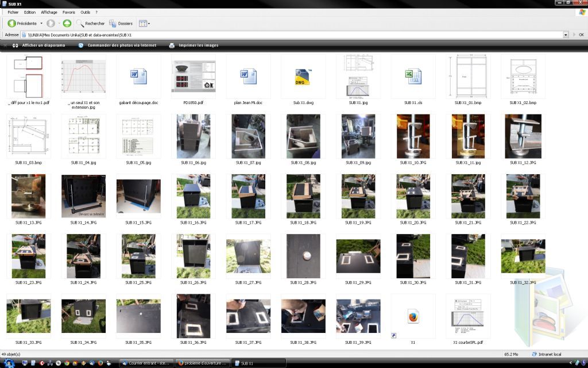Click the Intranet local zone indicator

(x=547, y=354)
